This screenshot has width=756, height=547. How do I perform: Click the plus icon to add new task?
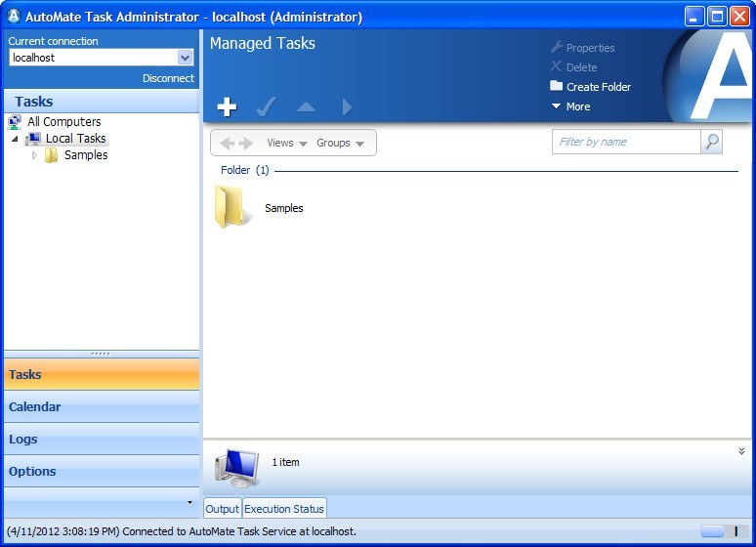227,107
